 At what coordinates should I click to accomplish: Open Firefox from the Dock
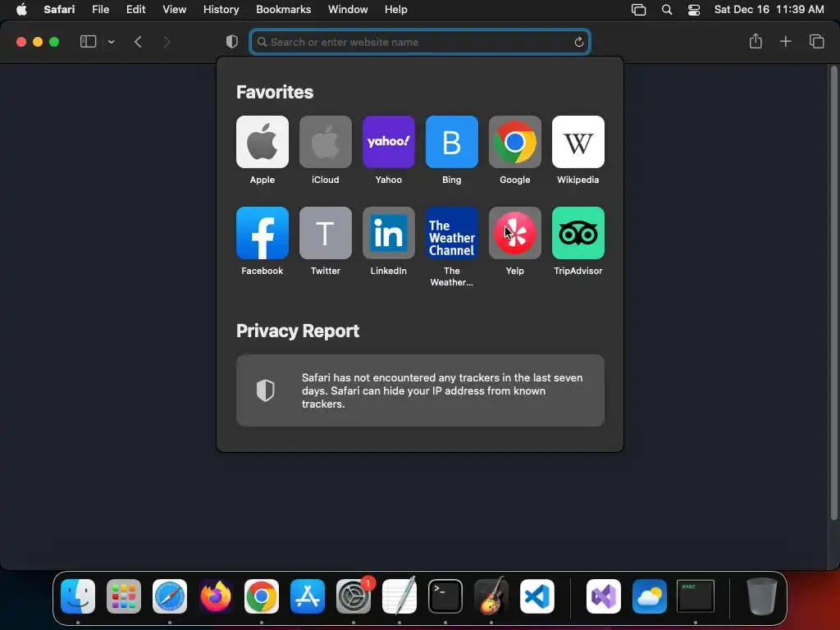point(216,596)
